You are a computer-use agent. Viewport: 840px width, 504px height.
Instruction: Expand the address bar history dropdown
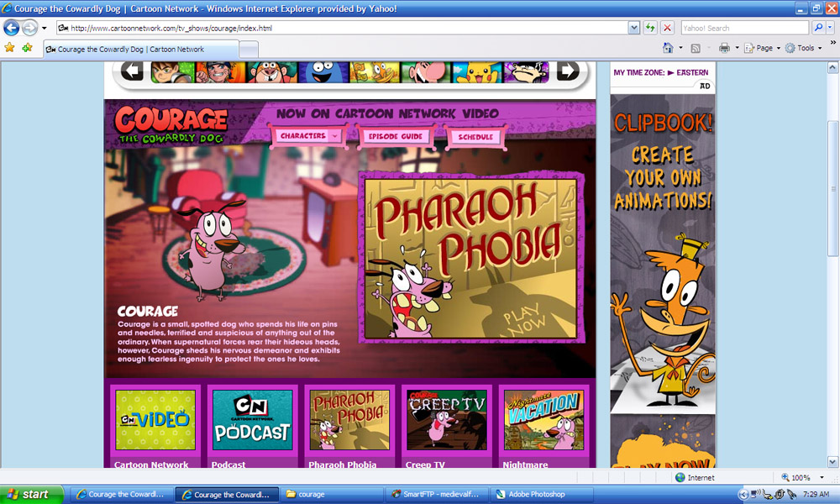click(x=633, y=28)
